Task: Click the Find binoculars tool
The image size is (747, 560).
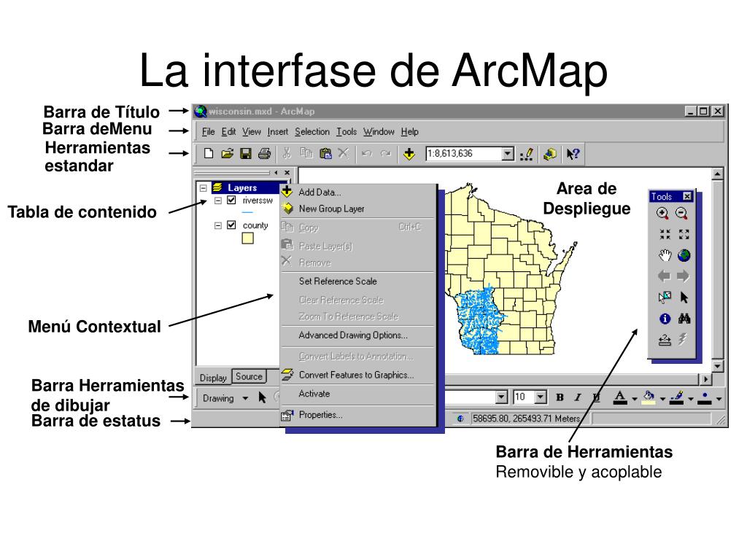Action: [x=684, y=319]
